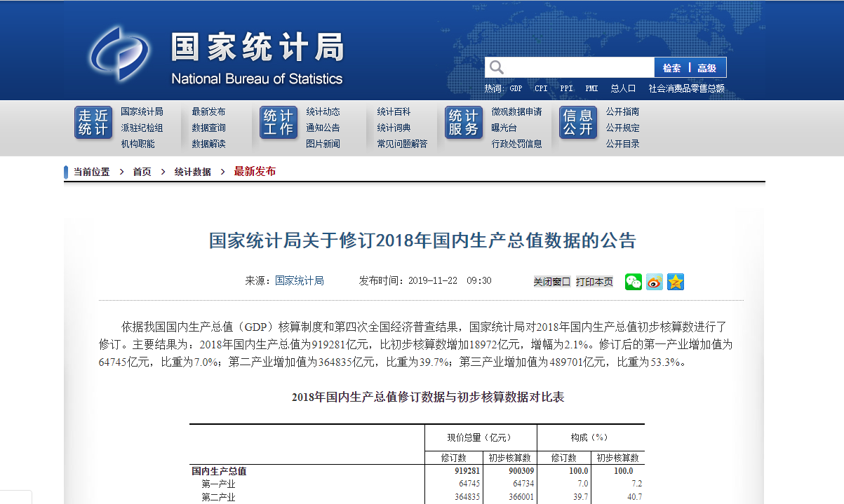Go to 常见问题解答 in navigation

[402, 144]
